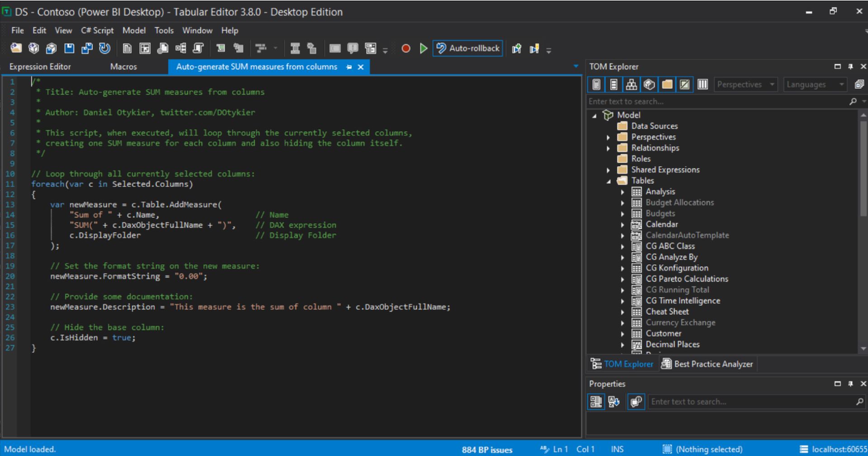
Task: Click the new diagram hierarchy toolbar icon
Action: (181, 48)
